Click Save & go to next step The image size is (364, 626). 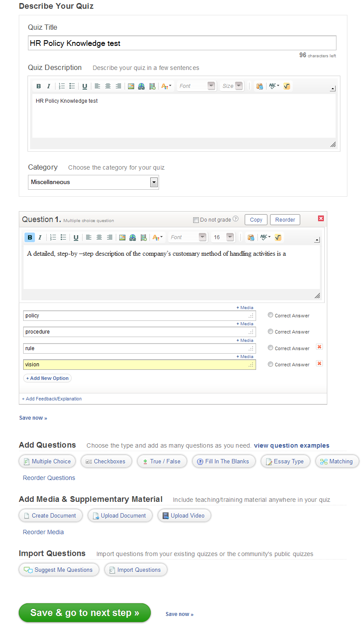tap(84, 613)
